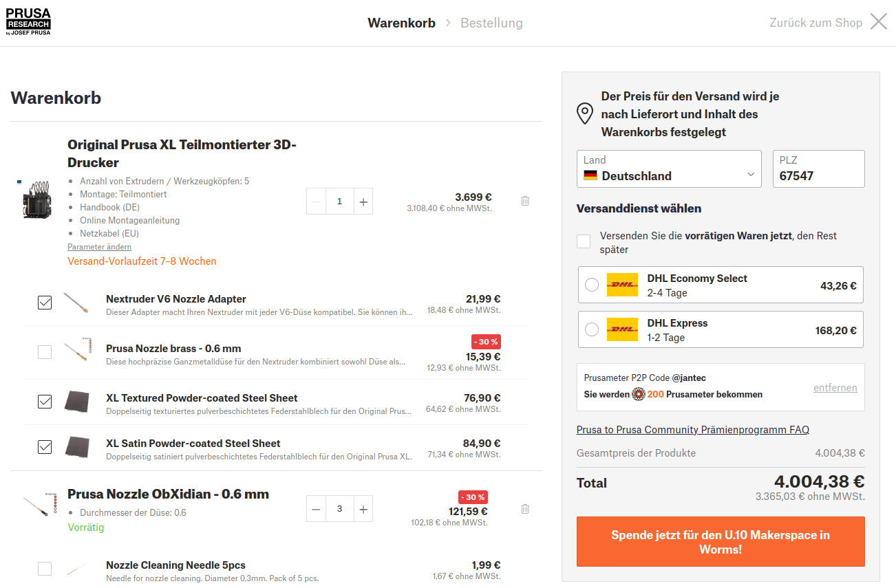Image resolution: width=896 pixels, height=588 pixels.
Task: Select DHL Economy Select shipping
Action: tap(592, 285)
